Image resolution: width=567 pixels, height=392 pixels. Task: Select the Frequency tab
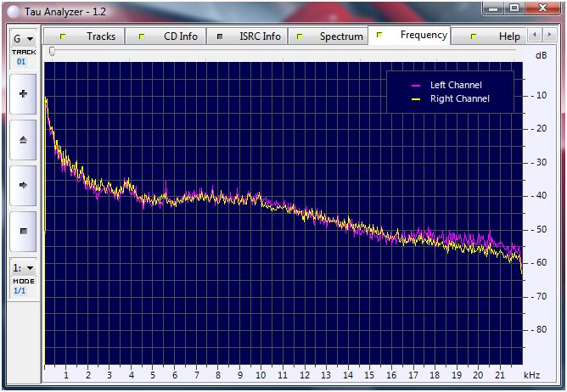coord(424,36)
